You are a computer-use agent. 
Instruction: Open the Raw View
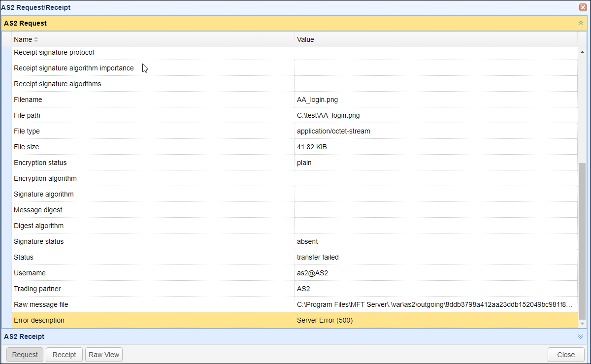[x=103, y=355]
